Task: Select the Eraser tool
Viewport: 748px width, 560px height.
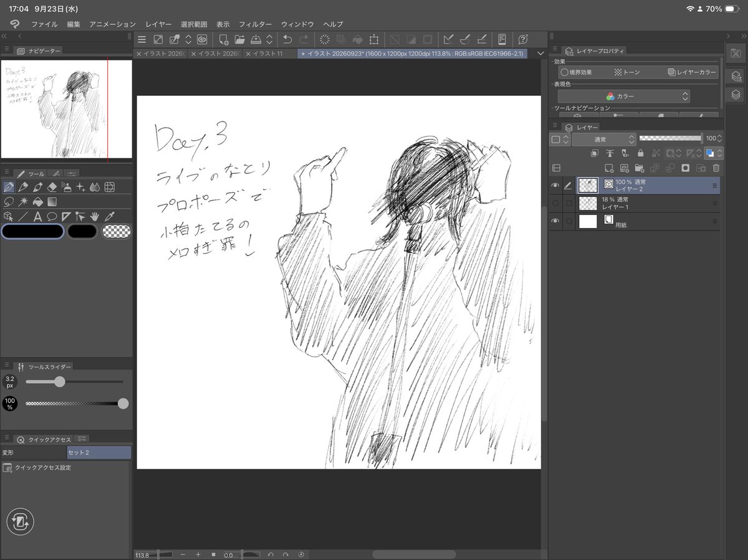Action: [x=52, y=187]
